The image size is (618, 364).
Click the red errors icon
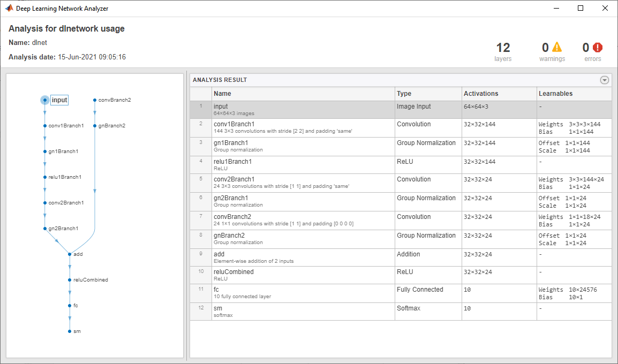(x=598, y=48)
